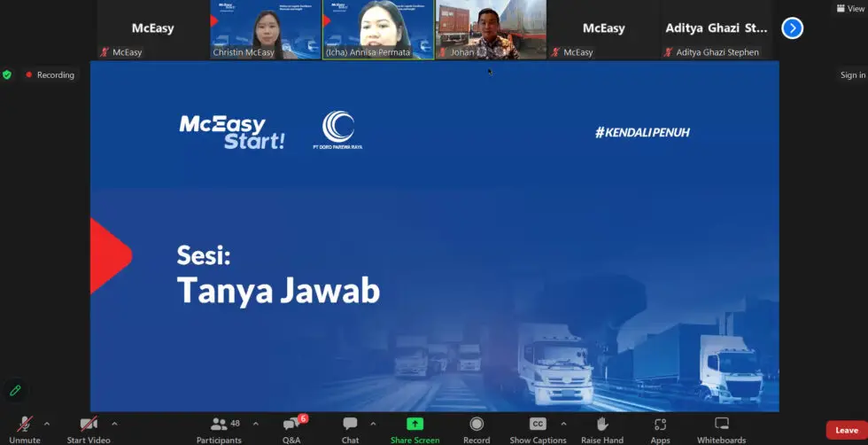Click the PT Doro Parewa Raya logo

(337, 130)
